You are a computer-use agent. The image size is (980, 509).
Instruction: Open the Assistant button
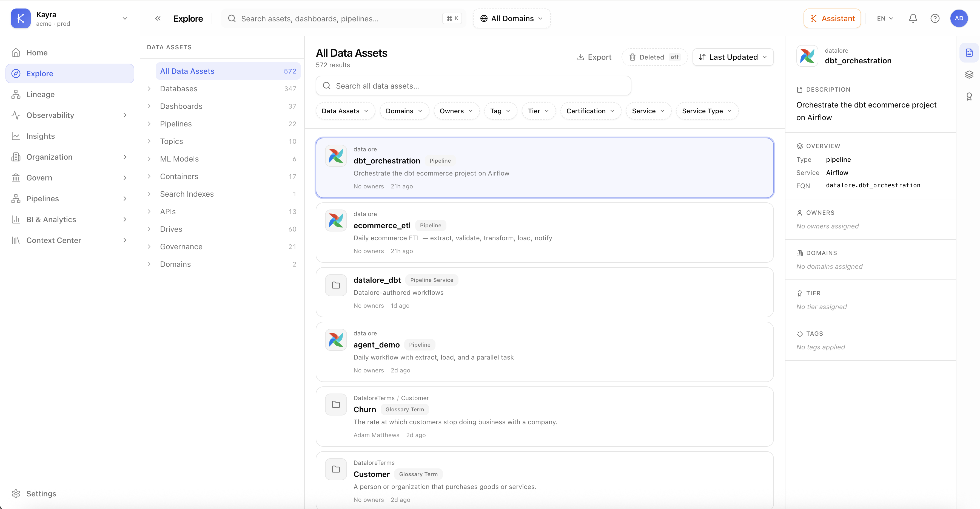click(x=832, y=18)
